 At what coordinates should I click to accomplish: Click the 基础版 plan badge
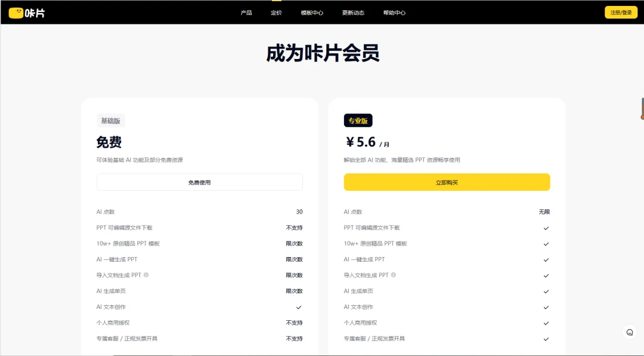pyautogui.click(x=111, y=120)
